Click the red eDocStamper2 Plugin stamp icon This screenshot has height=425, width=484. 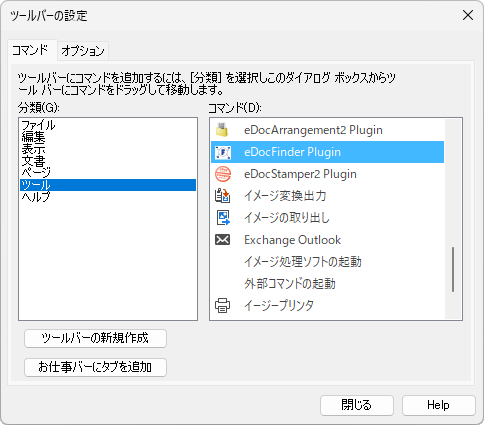[223, 174]
